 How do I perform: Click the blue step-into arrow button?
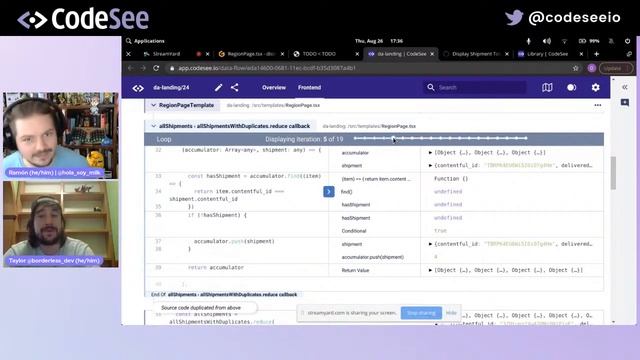[329, 191]
